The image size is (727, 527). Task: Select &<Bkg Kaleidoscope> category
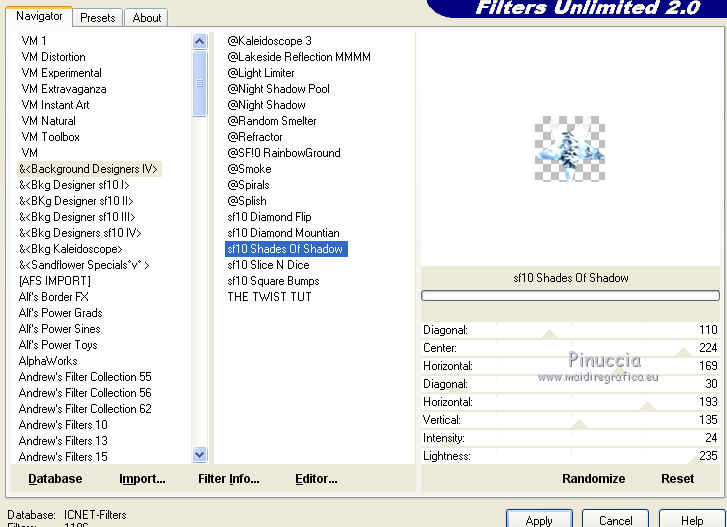(x=70, y=249)
